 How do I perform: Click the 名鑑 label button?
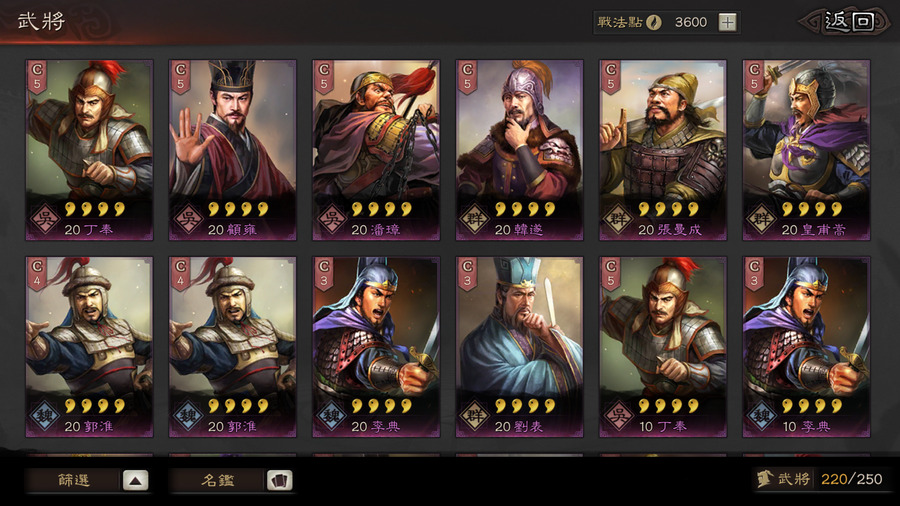coord(218,480)
